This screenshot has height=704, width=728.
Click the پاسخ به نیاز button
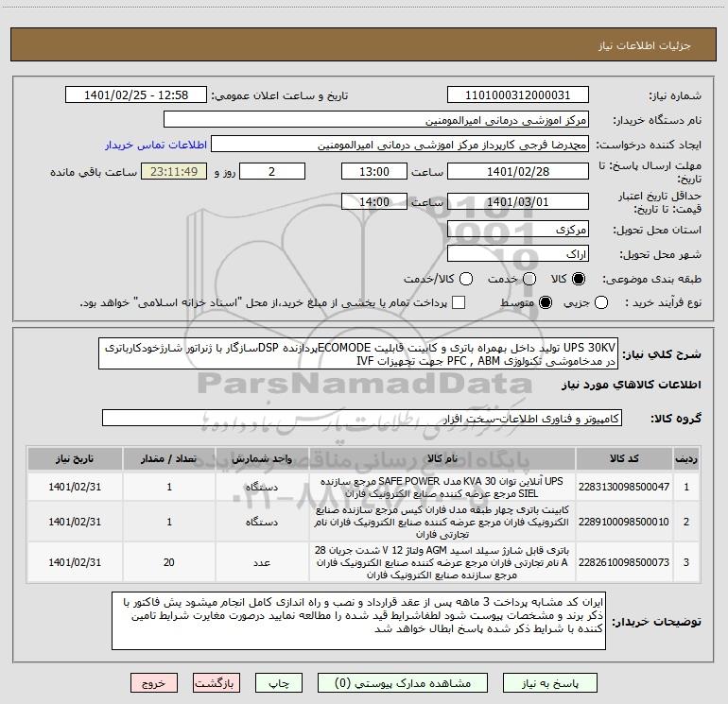pyautogui.click(x=550, y=683)
